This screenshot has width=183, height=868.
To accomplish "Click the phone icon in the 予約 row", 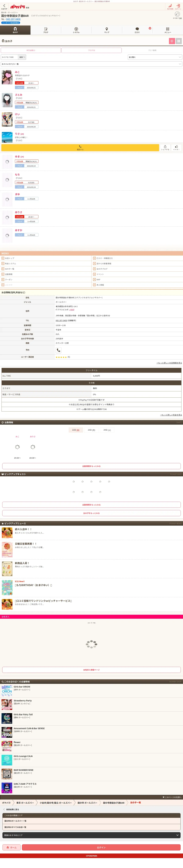I will 59,350.
